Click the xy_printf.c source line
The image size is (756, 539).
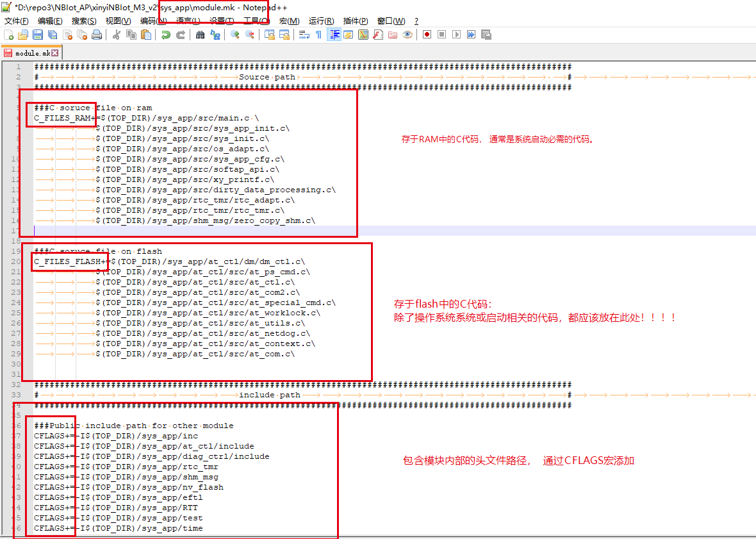185,180
